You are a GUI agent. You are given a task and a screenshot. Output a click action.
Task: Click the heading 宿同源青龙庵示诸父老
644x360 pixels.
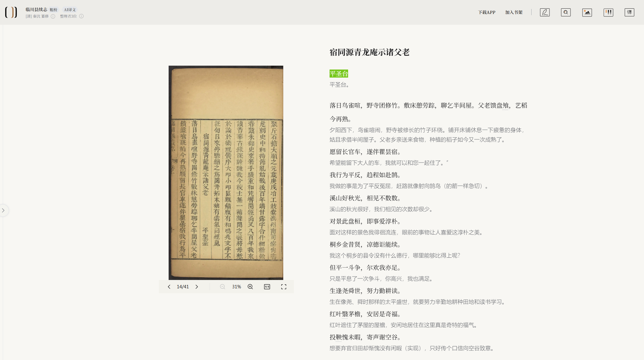pyautogui.click(x=369, y=52)
